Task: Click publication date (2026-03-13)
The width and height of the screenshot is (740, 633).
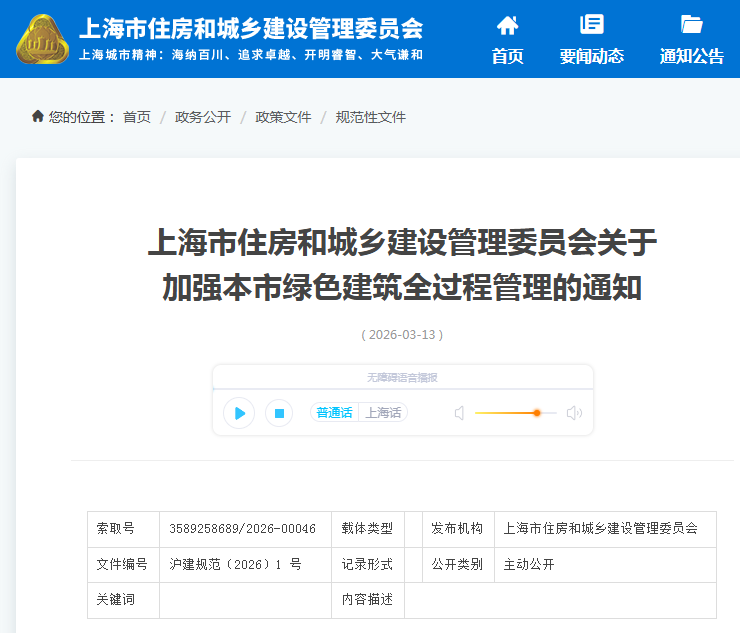Action: (402, 335)
